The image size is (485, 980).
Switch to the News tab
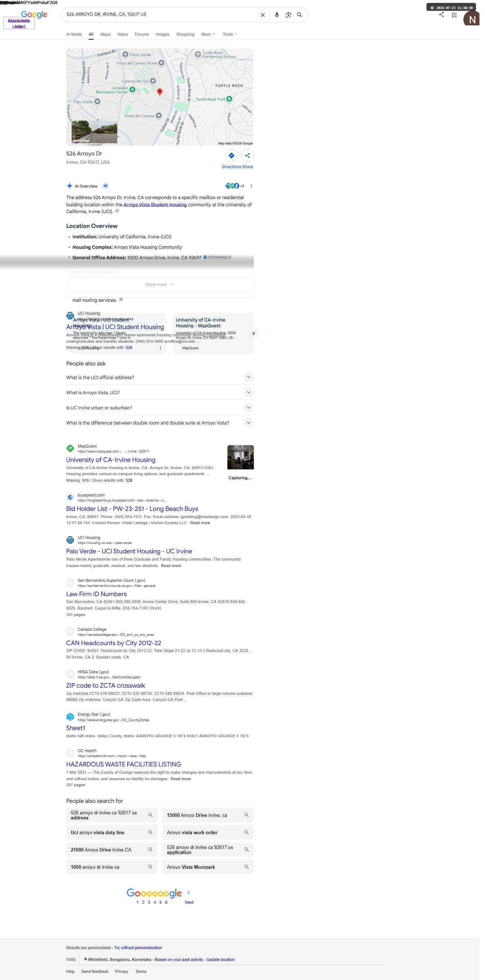[122, 34]
